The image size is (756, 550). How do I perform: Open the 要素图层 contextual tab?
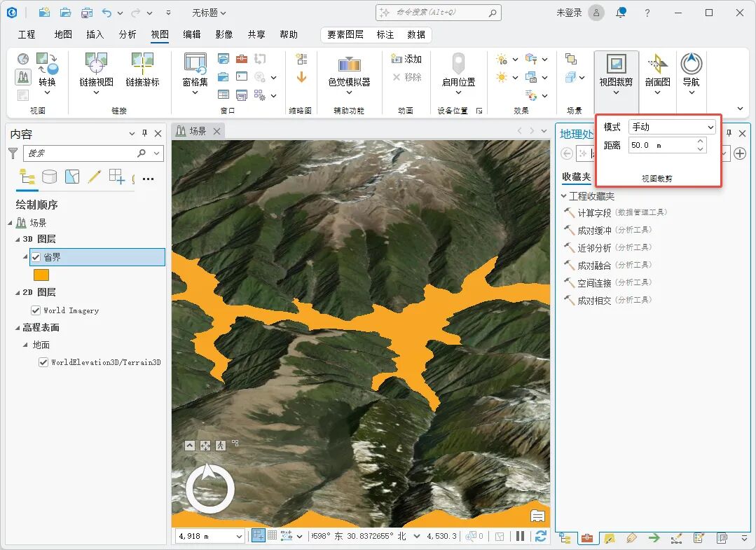point(345,34)
